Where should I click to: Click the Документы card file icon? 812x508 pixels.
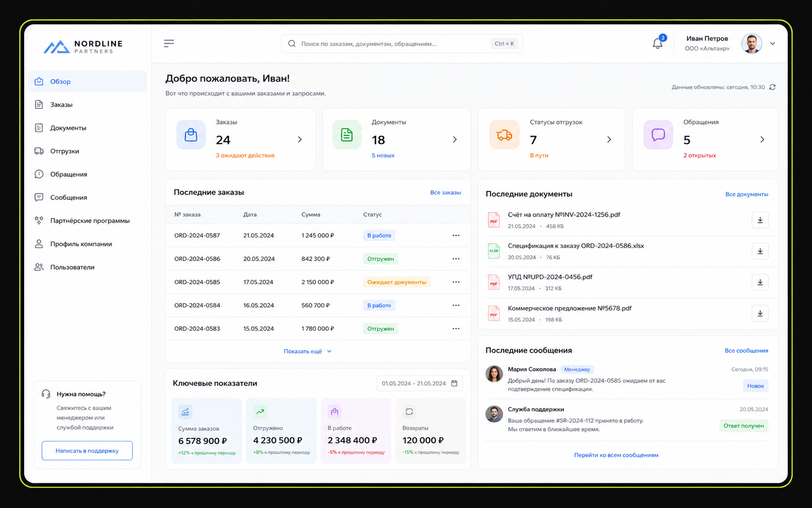tap(347, 135)
